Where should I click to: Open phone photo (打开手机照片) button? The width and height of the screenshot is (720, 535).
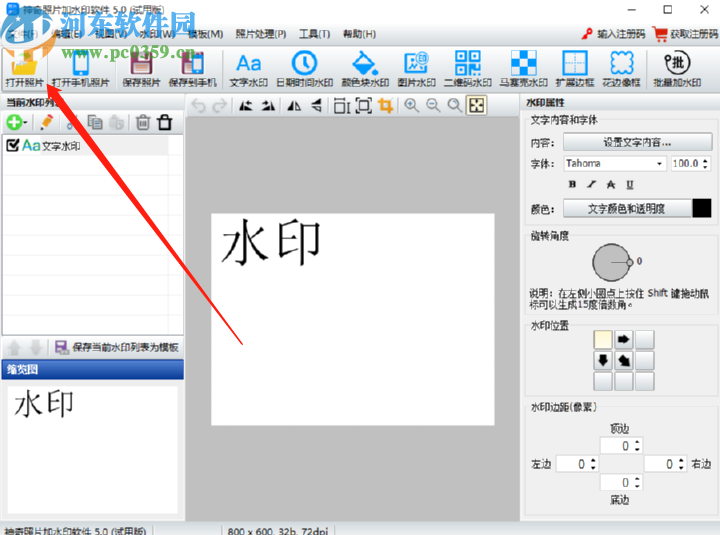pyautogui.click(x=81, y=69)
